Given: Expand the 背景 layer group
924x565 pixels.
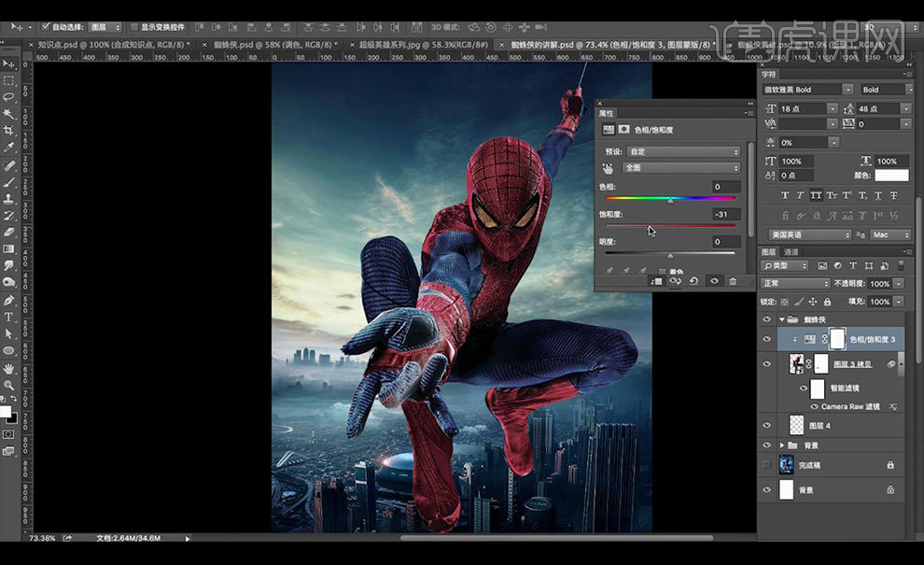Looking at the screenshot, I should [x=782, y=445].
